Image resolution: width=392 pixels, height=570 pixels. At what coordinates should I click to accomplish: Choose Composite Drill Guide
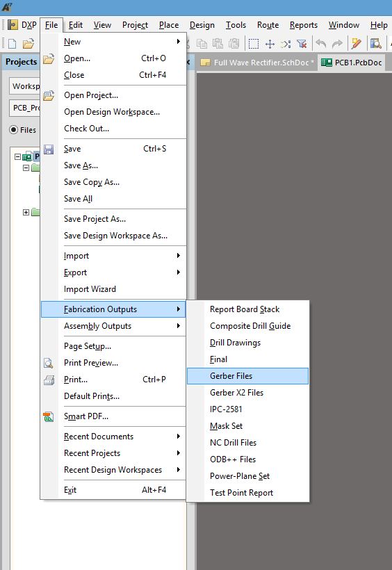(247, 326)
